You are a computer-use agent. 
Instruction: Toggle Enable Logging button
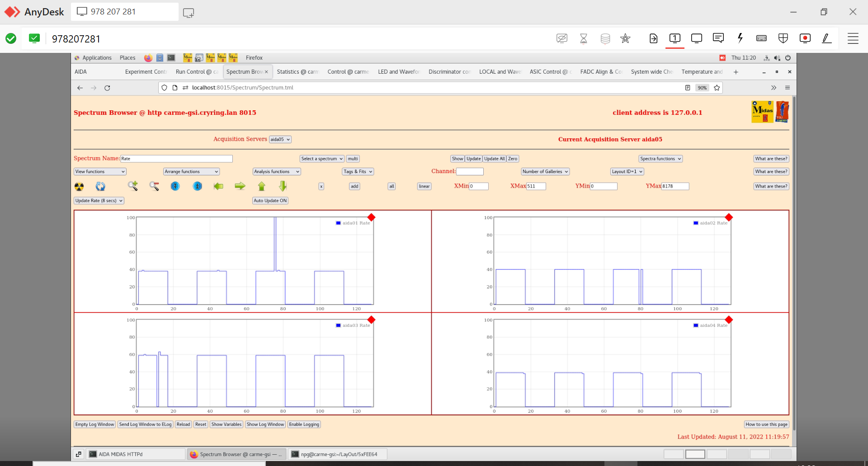tap(304, 424)
